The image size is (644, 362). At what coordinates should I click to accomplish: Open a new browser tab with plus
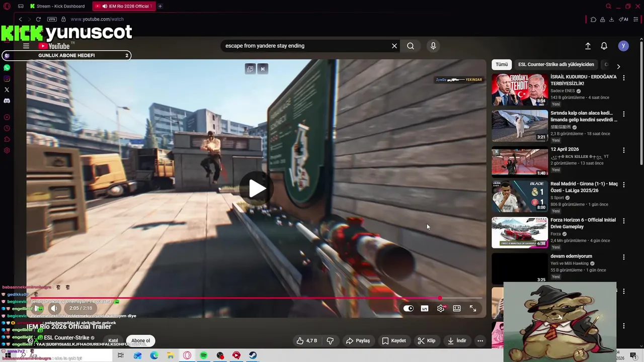tap(160, 6)
